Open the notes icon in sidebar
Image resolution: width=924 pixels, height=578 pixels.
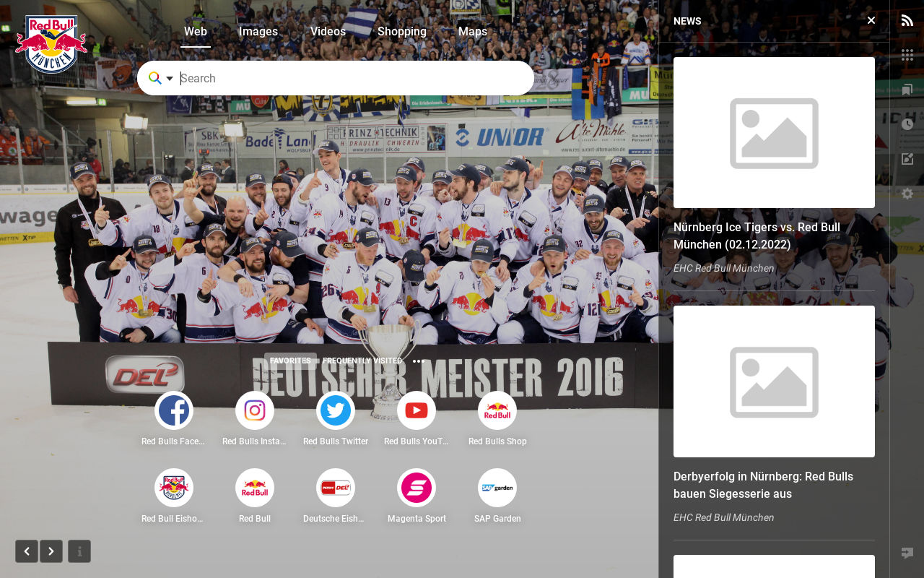click(x=907, y=159)
